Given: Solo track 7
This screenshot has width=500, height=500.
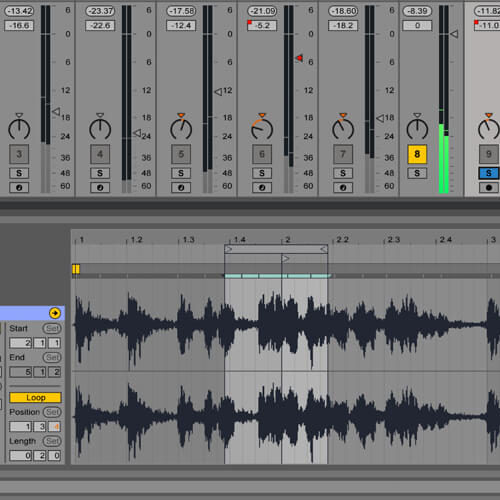Looking at the screenshot, I should tap(343, 173).
